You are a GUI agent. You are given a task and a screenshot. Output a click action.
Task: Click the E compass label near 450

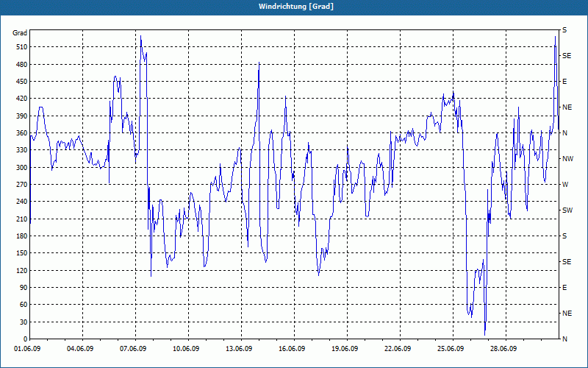564,82
